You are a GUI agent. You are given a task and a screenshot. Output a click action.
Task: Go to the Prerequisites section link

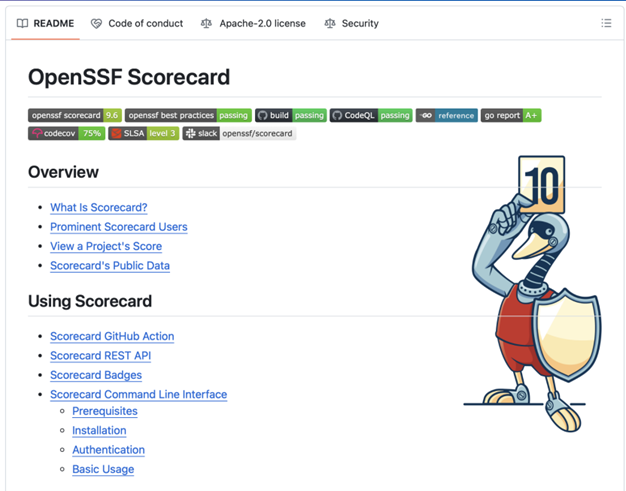(x=105, y=411)
